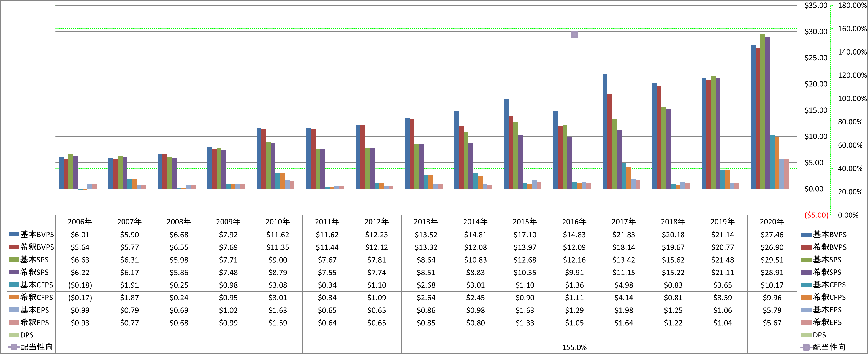Screen dimensions: 868x354
Task: Select the $21.48 基本SPS cell for 2019
Action: [x=722, y=260]
